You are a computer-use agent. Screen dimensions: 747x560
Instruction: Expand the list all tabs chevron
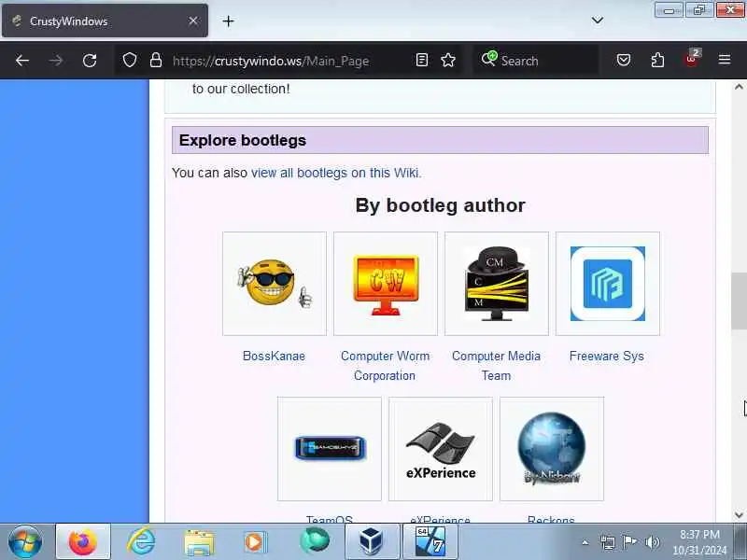tap(598, 21)
